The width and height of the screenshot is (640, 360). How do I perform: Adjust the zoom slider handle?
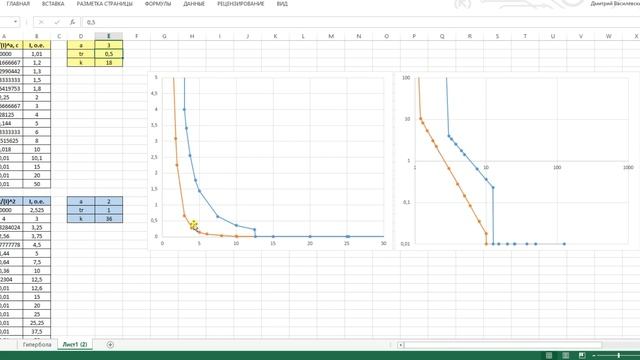tap(619, 356)
